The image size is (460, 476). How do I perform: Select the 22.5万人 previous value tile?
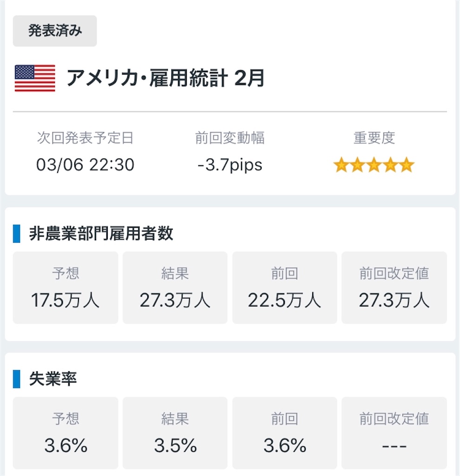(x=285, y=287)
